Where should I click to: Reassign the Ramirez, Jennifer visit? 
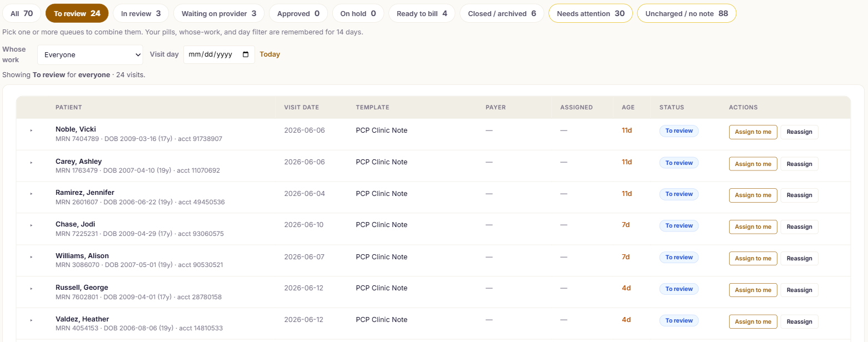pos(800,195)
